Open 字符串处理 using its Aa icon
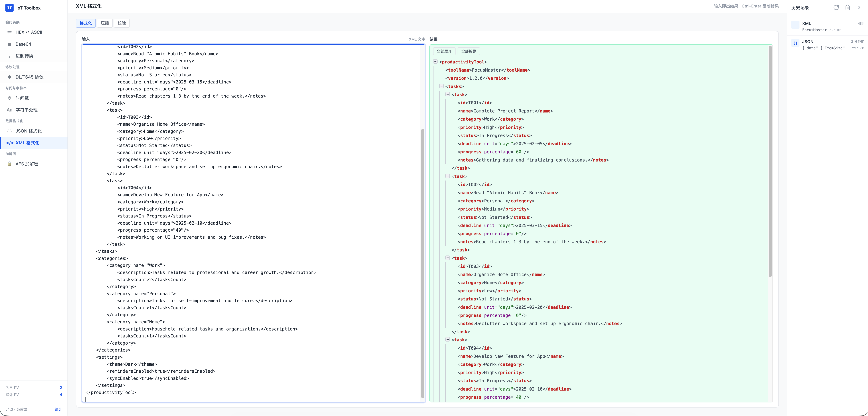 click(9, 110)
